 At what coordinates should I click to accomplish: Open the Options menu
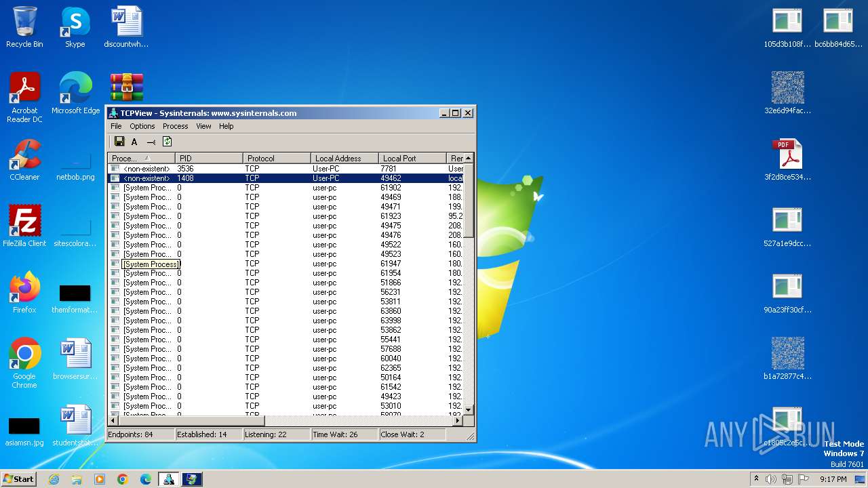(x=142, y=126)
